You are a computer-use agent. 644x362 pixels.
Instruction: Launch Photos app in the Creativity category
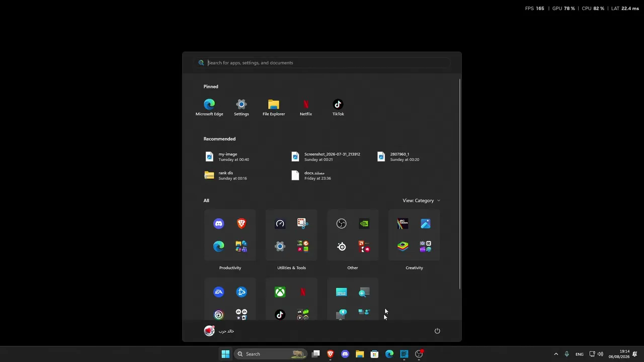click(x=426, y=224)
